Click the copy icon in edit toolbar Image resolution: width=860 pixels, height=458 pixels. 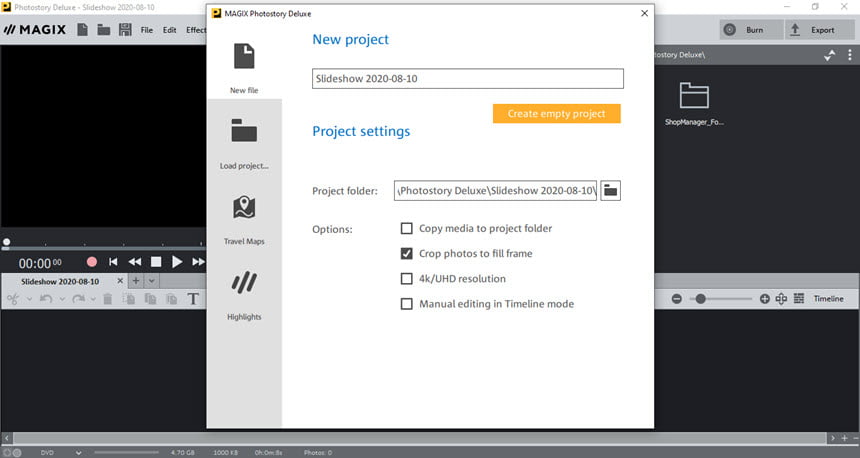(150, 299)
